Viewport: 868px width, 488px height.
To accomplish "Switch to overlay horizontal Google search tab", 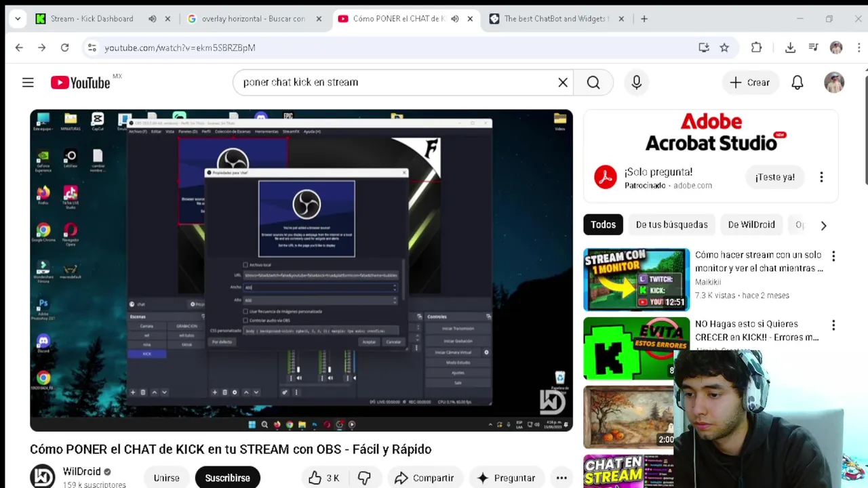I will click(x=254, y=18).
